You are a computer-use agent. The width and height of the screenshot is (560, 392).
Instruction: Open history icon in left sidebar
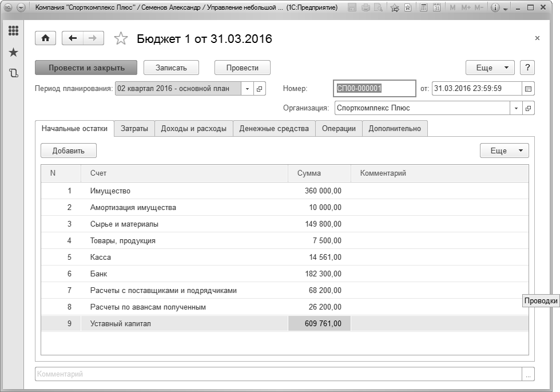[13, 73]
